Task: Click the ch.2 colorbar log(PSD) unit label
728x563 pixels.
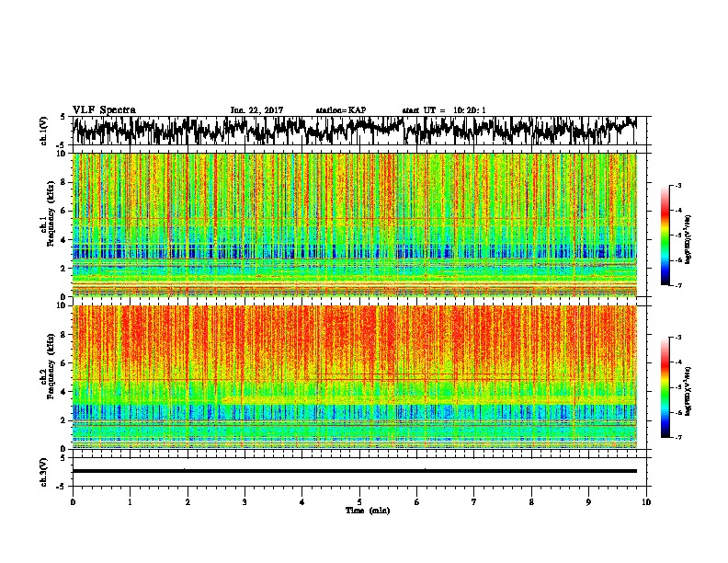Action: pos(688,392)
